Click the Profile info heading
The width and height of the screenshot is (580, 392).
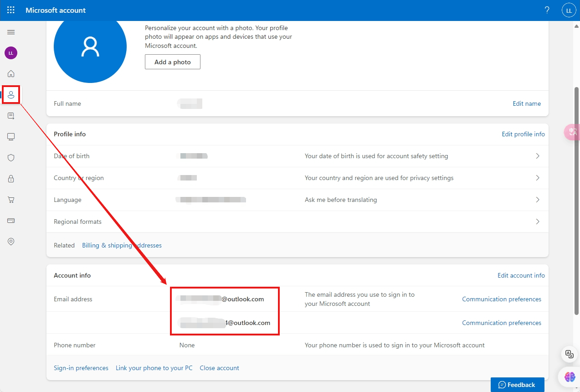(70, 134)
